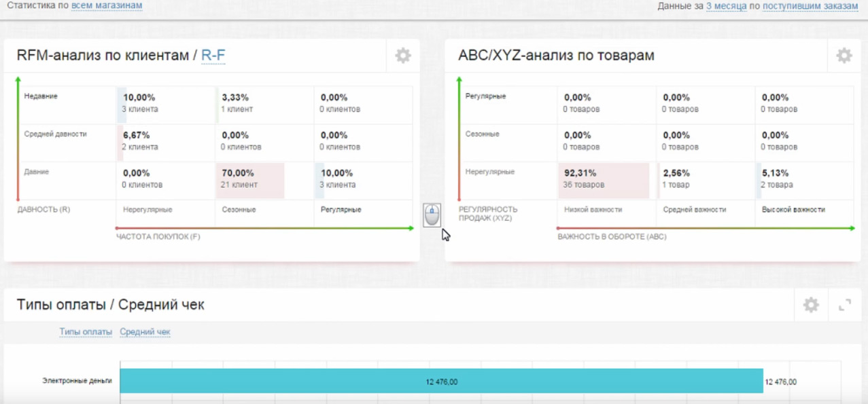This screenshot has height=404, width=868.
Task: Open RFM analysis widget gear settings
Action: (403, 56)
